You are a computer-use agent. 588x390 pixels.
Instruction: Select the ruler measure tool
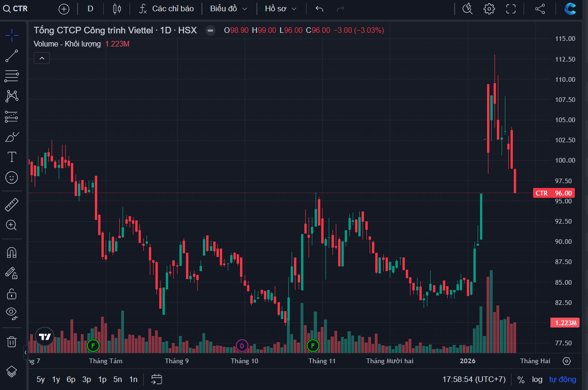12,205
